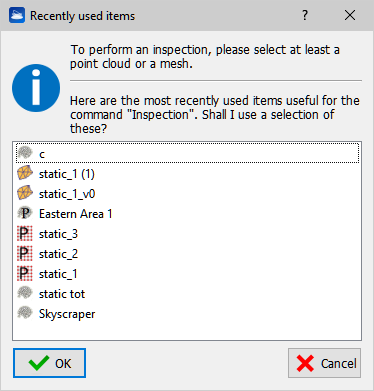Select Eastern Area 1 in the list
This screenshot has width=374, height=391.
(187, 214)
